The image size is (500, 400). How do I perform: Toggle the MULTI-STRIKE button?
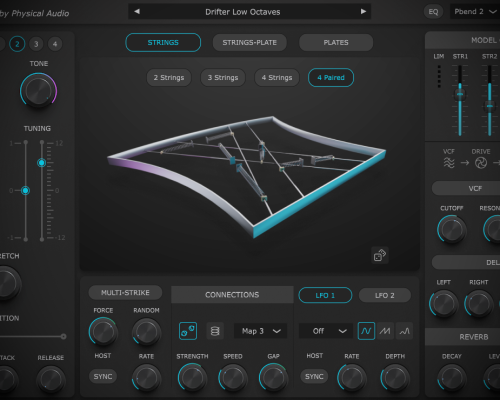(x=125, y=293)
